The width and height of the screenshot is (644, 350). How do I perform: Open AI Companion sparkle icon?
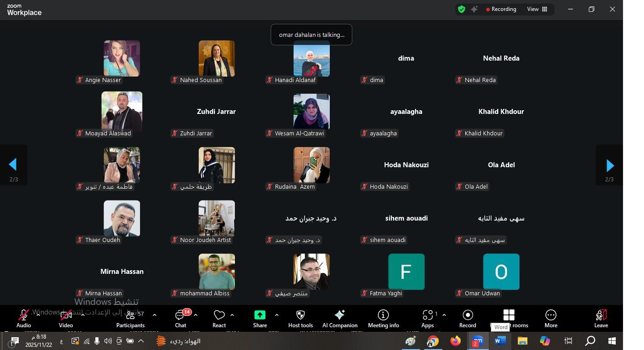tap(340, 315)
